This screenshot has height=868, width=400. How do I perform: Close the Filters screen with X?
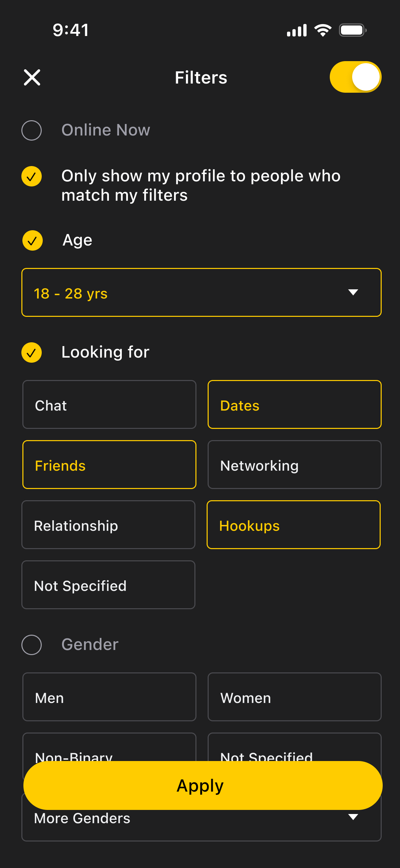pos(32,77)
